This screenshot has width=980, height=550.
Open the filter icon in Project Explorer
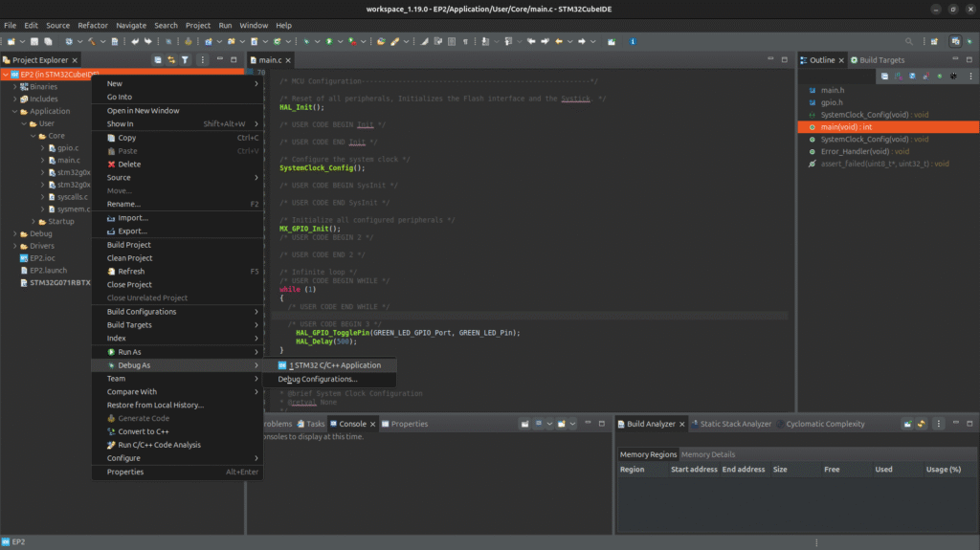coord(186,59)
